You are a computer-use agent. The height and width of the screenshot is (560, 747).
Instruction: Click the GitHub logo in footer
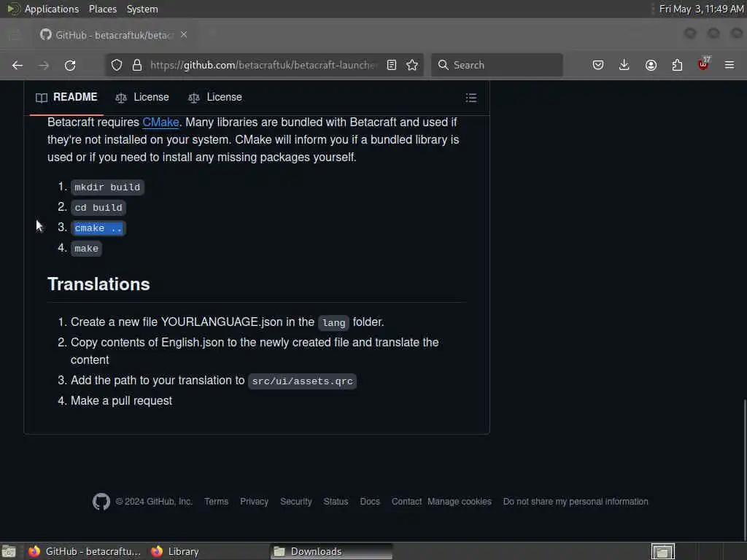(x=101, y=502)
